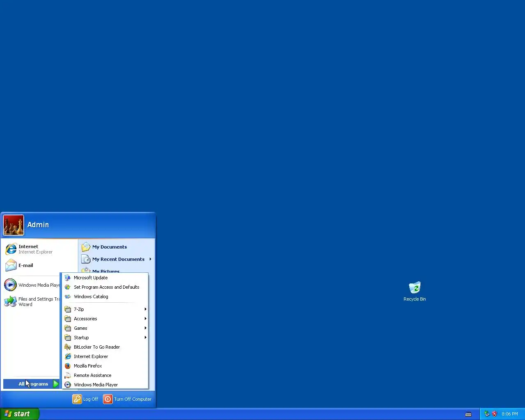Image resolution: width=525 pixels, height=420 pixels.
Task: Click the Startup folder icon
Action: [68, 338]
